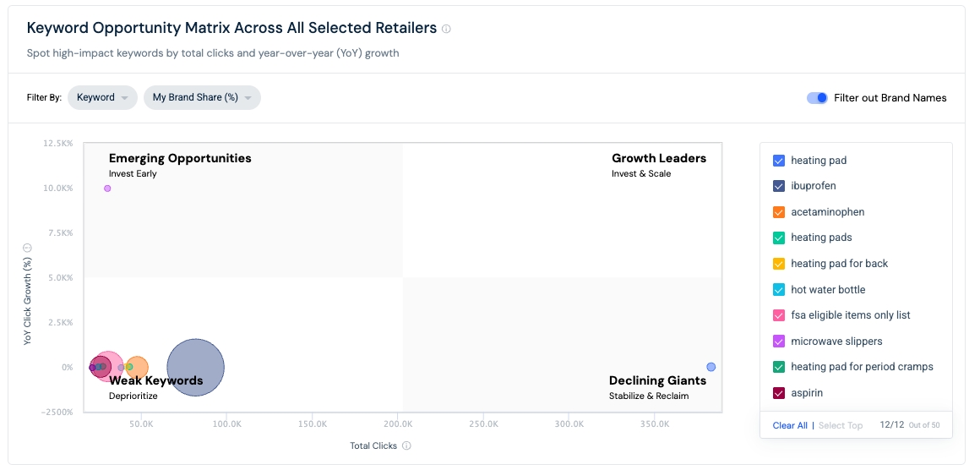Click Select Top link
The image size is (980, 470).
click(x=841, y=426)
